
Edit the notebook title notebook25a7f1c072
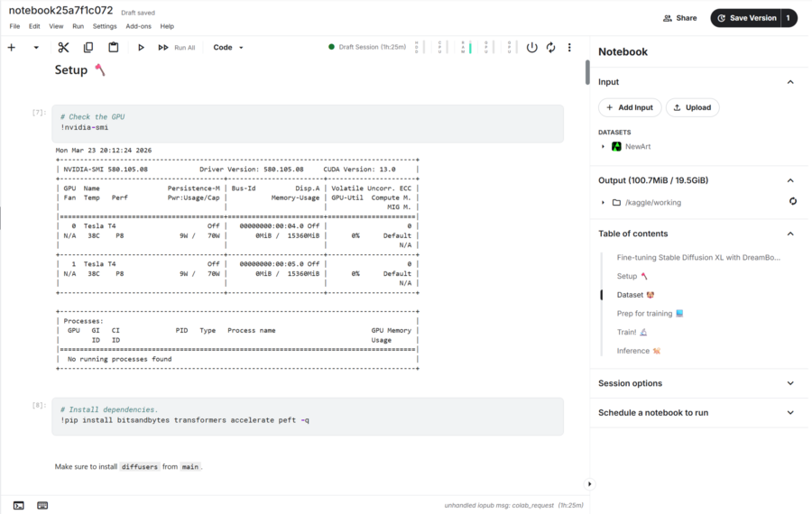60,10
